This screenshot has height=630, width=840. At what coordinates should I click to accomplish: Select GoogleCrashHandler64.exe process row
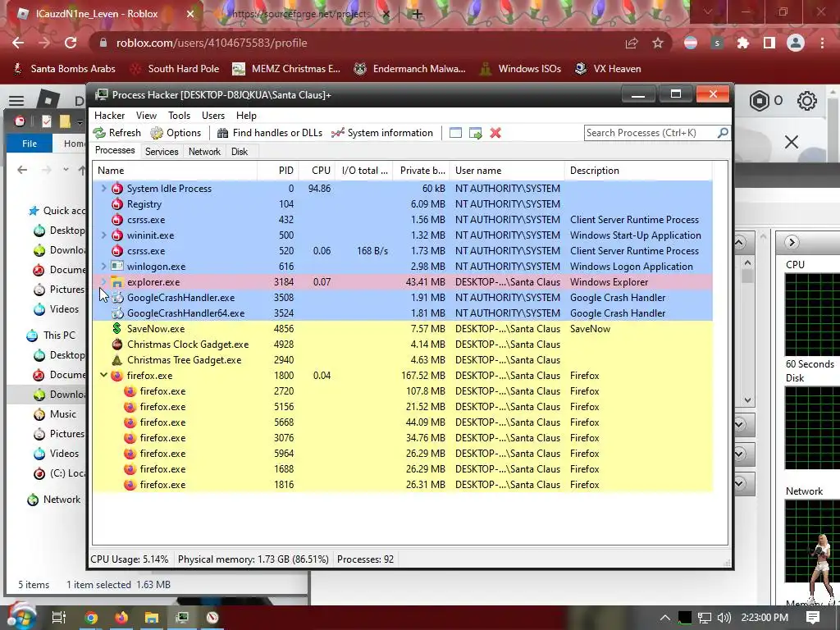tap(402, 313)
